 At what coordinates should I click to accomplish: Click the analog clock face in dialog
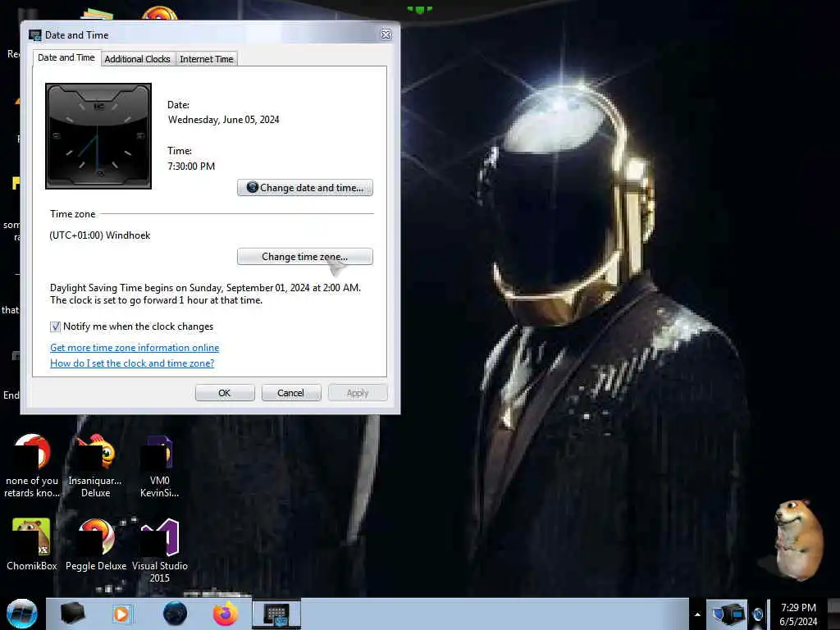click(98, 136)
